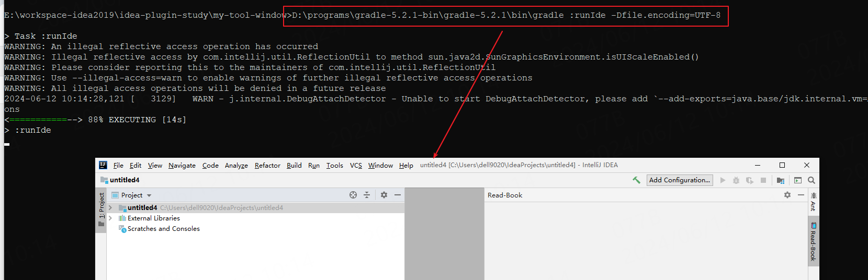This screenshot has height=280, width=868.
Task: Click the '> Task :runIde' terminal line
Action: pos(41,36)
